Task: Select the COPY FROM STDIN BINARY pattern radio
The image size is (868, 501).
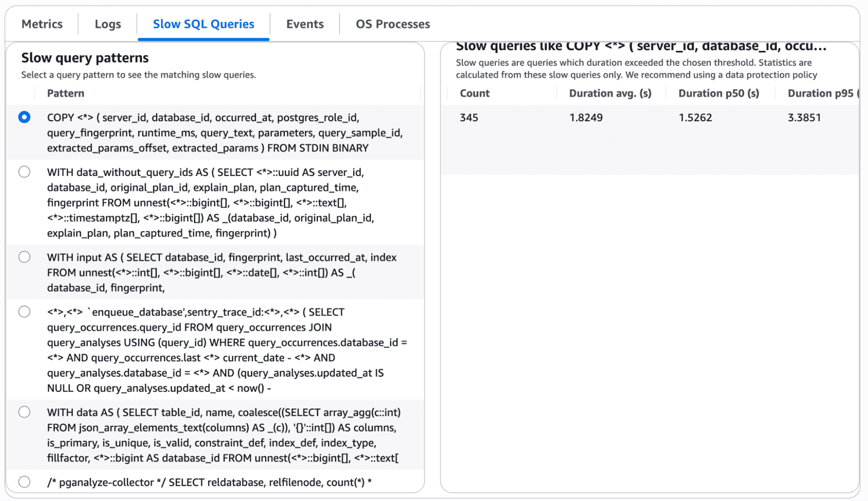Action: coord(24,117)
